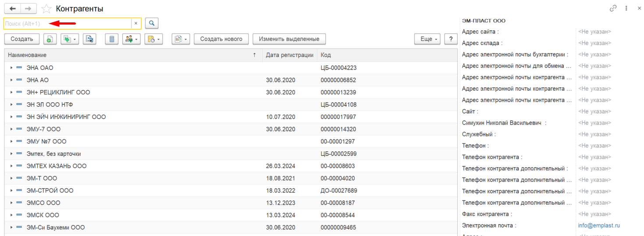Click the Создать нового button
The height and width of the screenshot is (236, 644).
tap(221, 39)
